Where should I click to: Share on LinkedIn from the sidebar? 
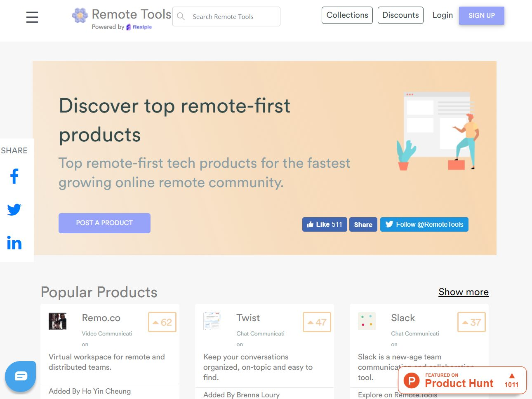(14, 243)
